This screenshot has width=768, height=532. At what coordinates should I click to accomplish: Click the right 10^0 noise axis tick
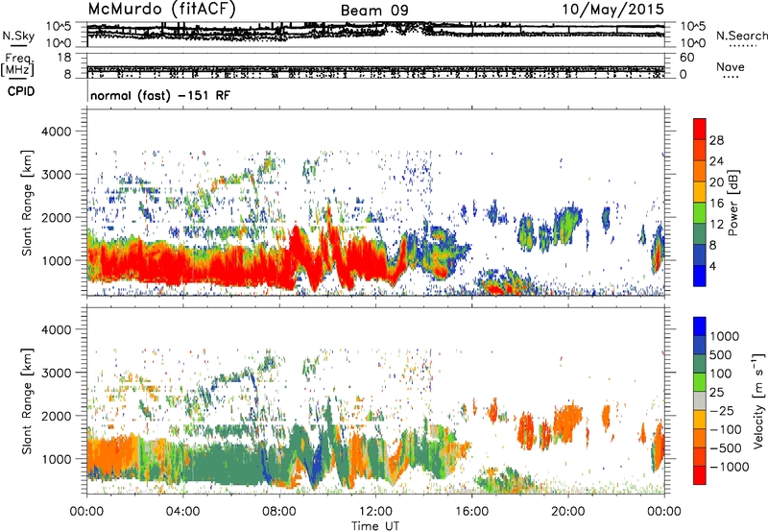pos(692,43)
